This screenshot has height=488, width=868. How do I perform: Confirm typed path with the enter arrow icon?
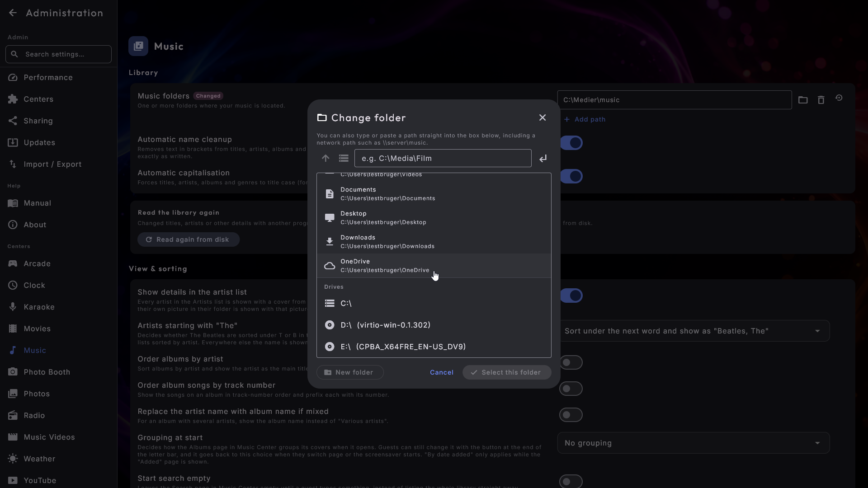coord(543,158)
